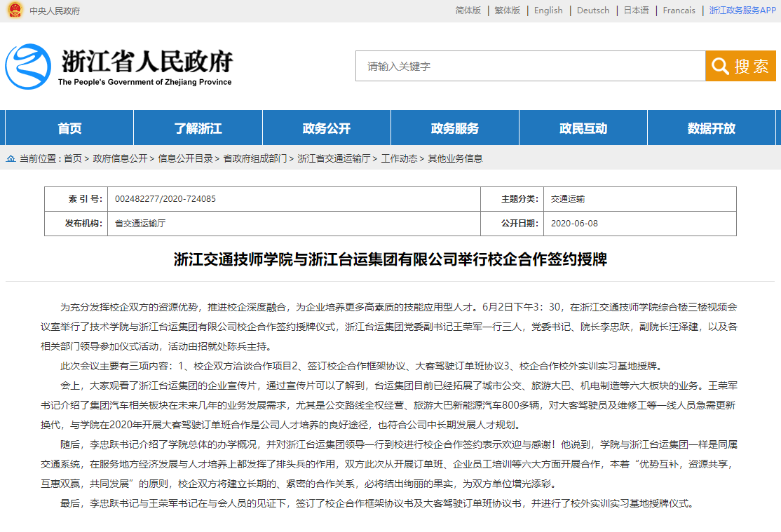The height and width of the screenshot is (532, 781).
Task: Click the 交通运输 subject category value
Action: 568,199
